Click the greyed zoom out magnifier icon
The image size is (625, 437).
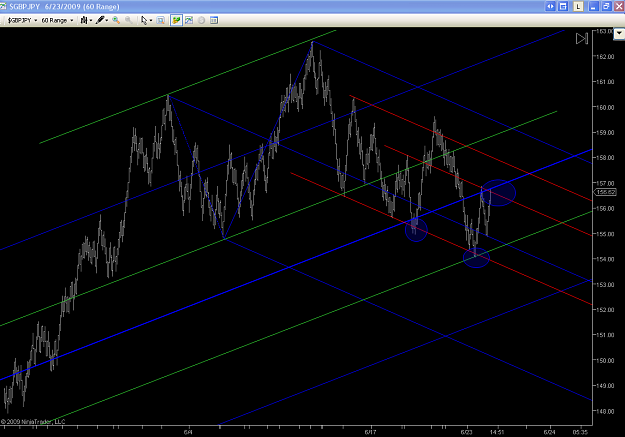pyautogui.click(x=128, y=20)
